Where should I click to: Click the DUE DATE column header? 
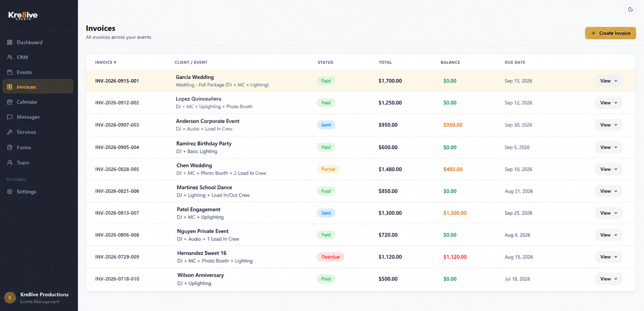click(x=515, y=62)
